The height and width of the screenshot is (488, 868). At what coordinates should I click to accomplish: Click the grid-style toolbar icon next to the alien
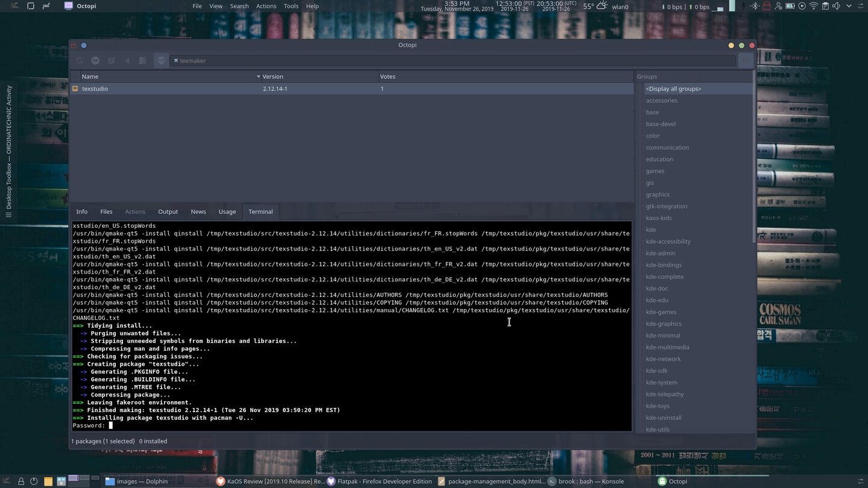click(143, 60)
